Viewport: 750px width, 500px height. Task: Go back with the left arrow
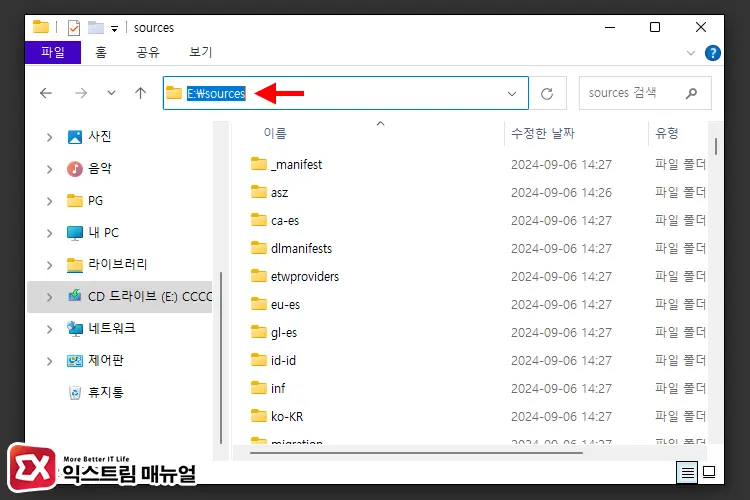point(46,93)
